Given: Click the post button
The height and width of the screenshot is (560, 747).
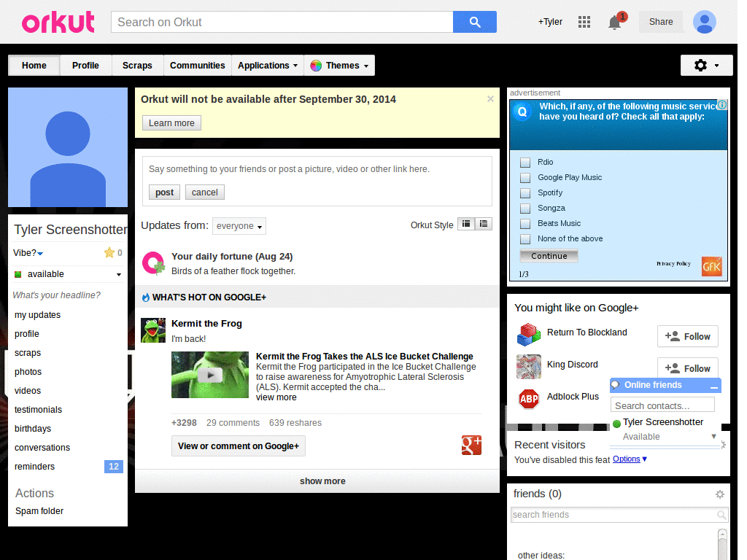Looking at the screenshot, I should (x=164, y=192).
